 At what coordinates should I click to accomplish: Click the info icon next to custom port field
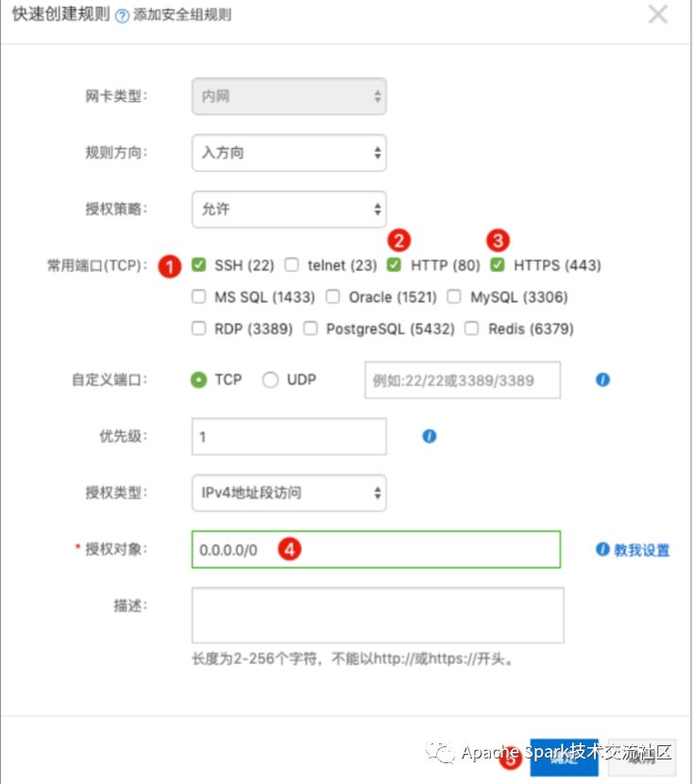click(x=602, y=380)
